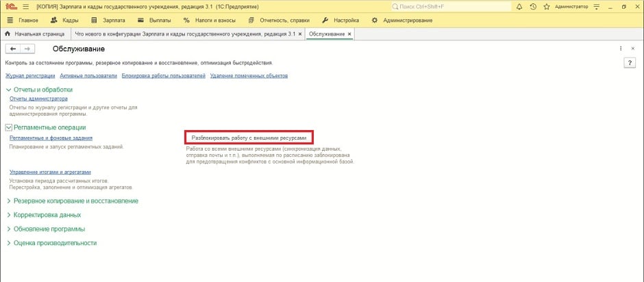Open Блокировка работы пользователей link
The image size is (644, 282).
(164, 76)
